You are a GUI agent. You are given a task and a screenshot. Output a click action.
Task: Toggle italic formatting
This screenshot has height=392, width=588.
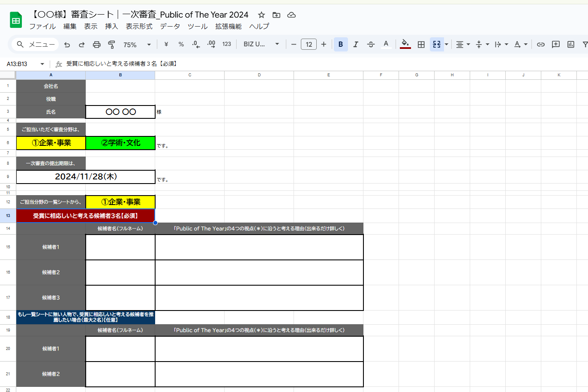tap(356, 45)
